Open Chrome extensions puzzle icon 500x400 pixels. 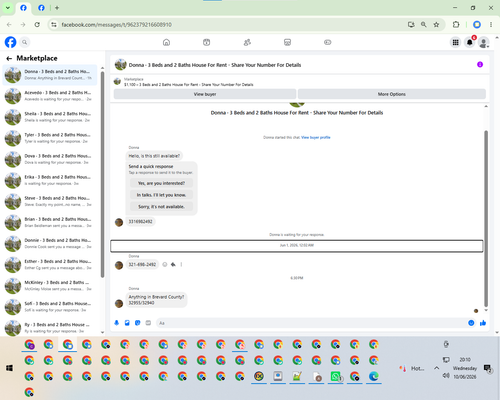(x=456, y=24)
